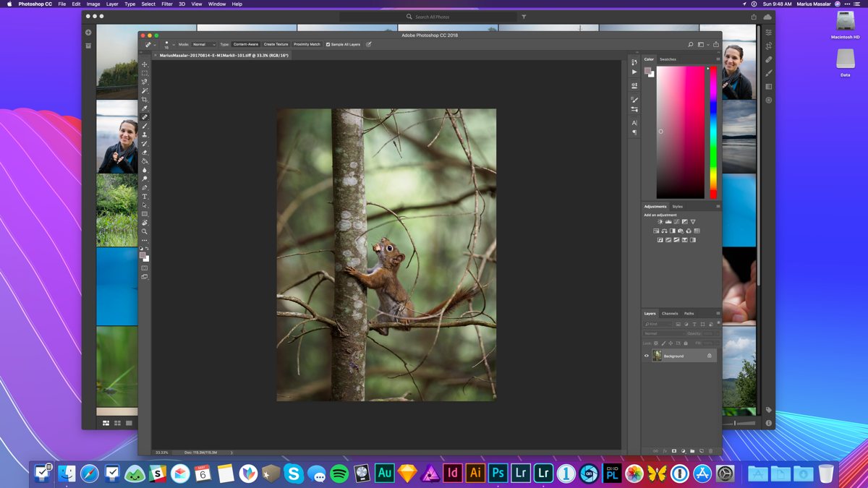Add a Curves adjustment
868x488 pixels.
(x=676, y=221)
